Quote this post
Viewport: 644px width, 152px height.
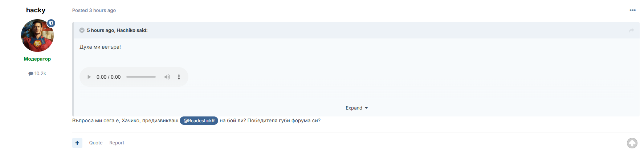pyautogui.click(x=96, y=143)
